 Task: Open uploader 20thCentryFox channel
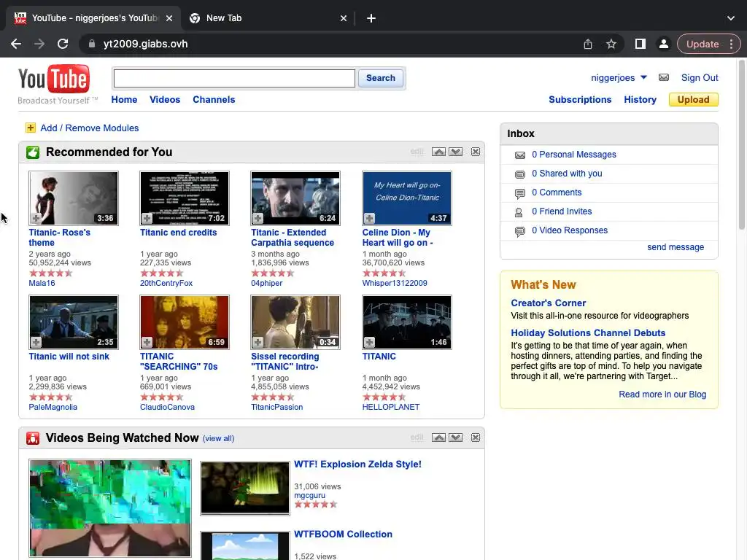[x=166, y=283]
